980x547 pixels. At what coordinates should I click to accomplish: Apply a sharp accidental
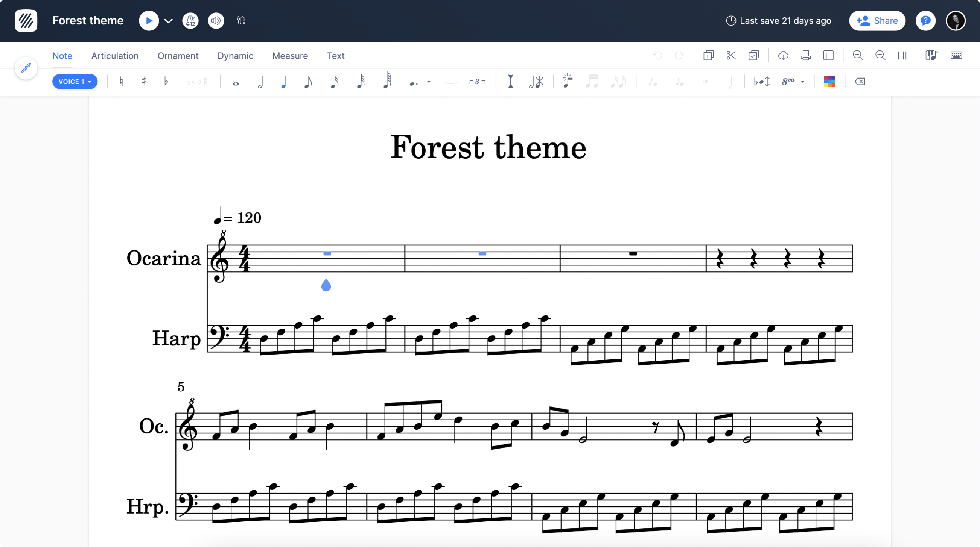(144, 81)
